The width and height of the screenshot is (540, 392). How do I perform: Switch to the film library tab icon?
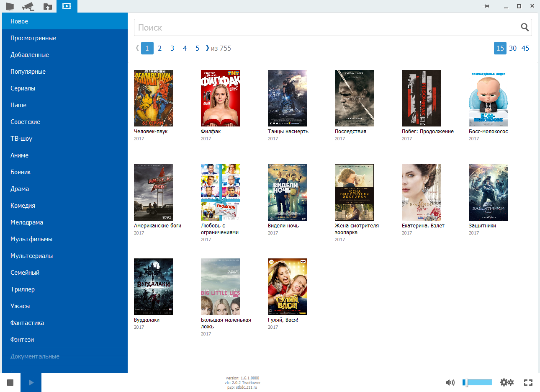[67, 6]
